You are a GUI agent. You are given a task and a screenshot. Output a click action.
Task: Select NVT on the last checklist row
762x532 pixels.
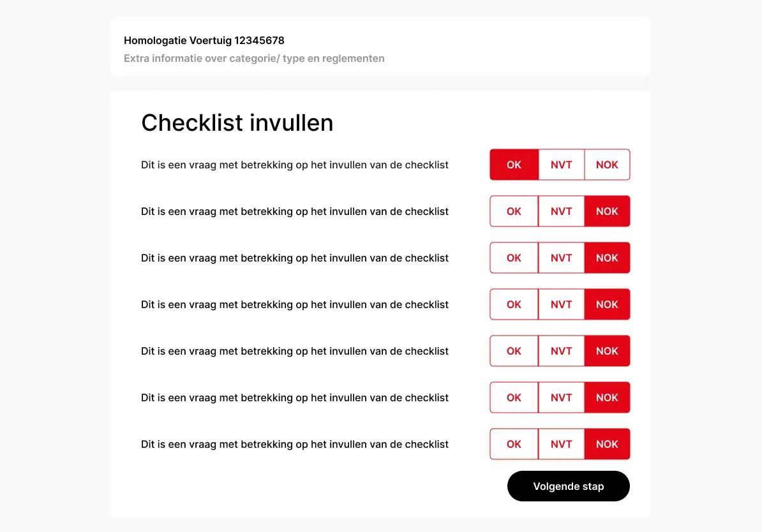561,444
